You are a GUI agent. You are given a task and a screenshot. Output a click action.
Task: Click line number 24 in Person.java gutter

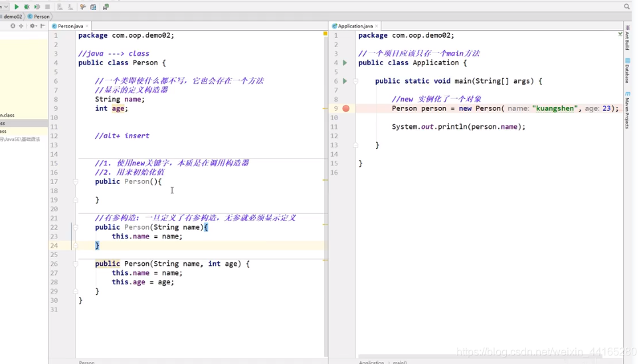54,246
